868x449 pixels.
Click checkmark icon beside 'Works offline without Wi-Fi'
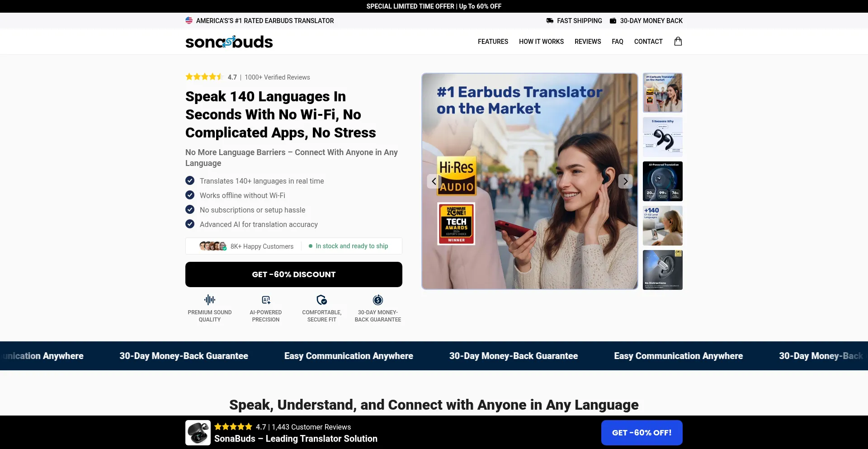tap(190, 195)
